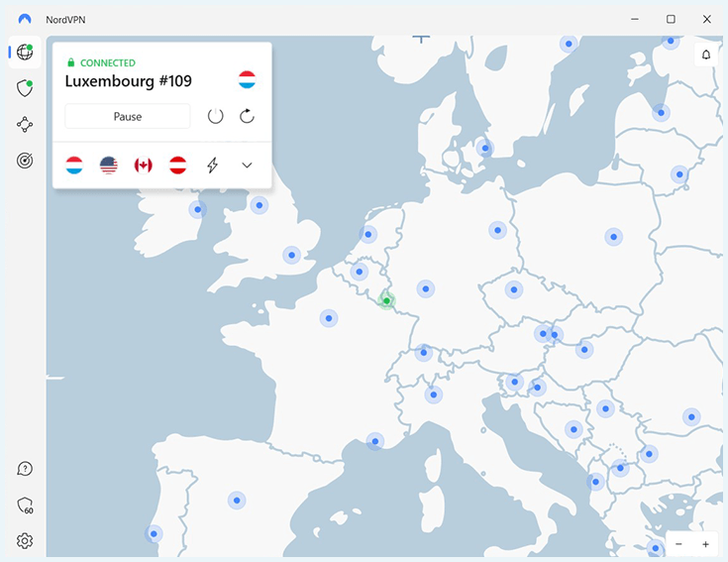Screen dimensions: 728x562
Task: Open Meshnet icon in sidebar
Action: [25, 125]
